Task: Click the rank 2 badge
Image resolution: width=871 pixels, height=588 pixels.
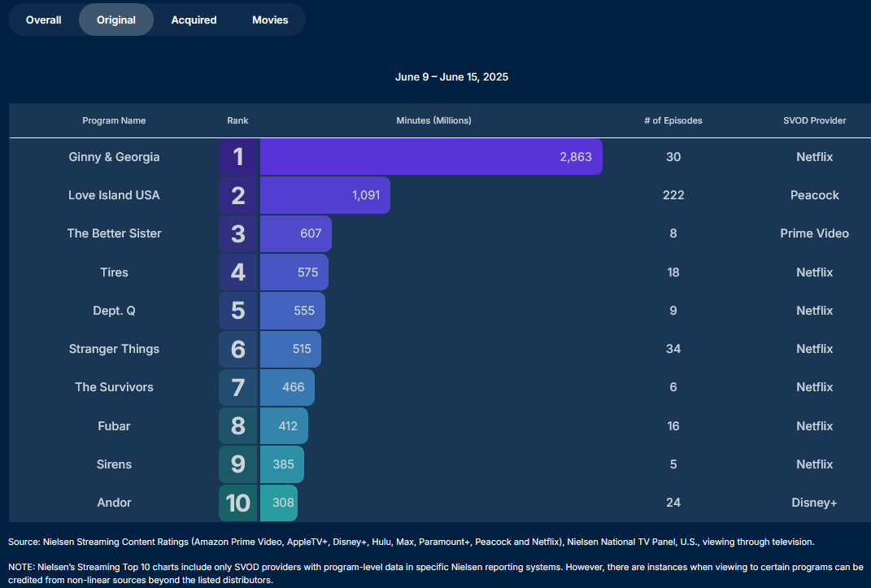Action: point(238,195)
